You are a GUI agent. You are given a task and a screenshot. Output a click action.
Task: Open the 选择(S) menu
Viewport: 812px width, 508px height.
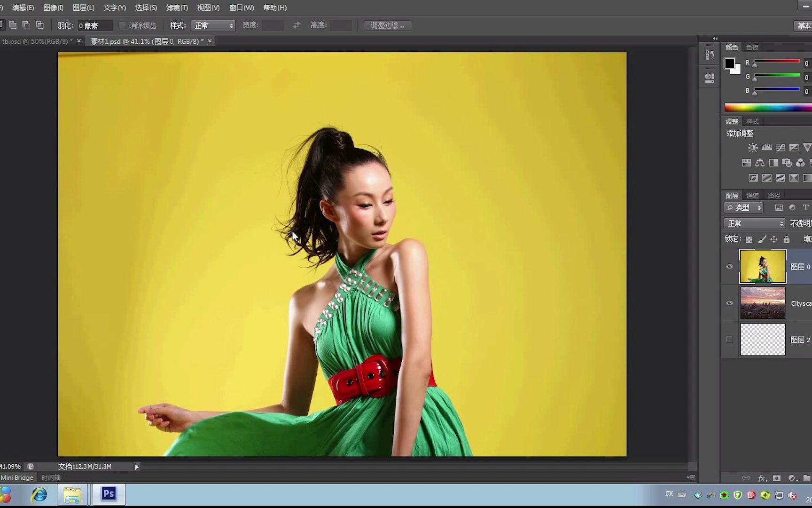[146, 8]
